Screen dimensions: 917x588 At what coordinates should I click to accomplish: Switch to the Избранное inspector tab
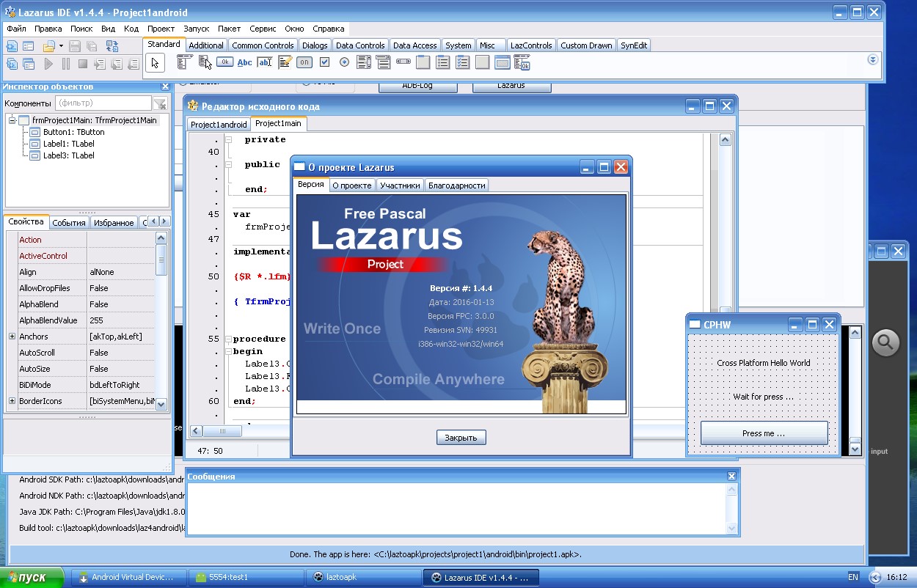tap(114, 223)
